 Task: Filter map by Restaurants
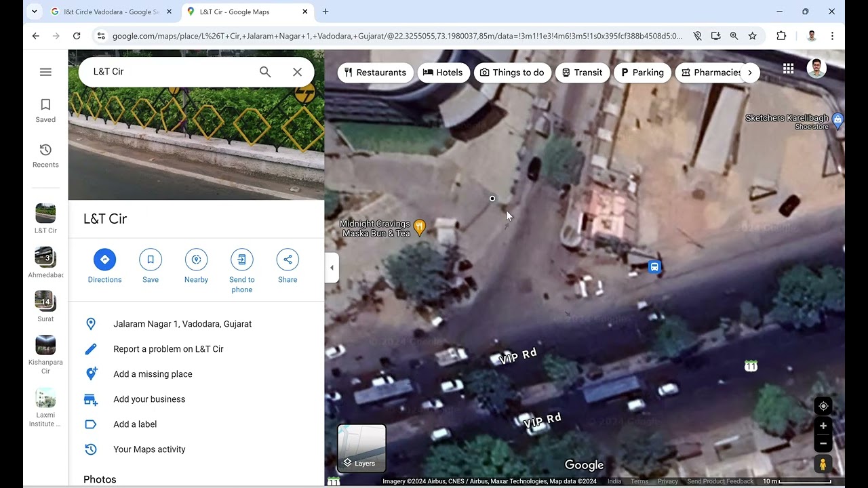tap(375, 73)
